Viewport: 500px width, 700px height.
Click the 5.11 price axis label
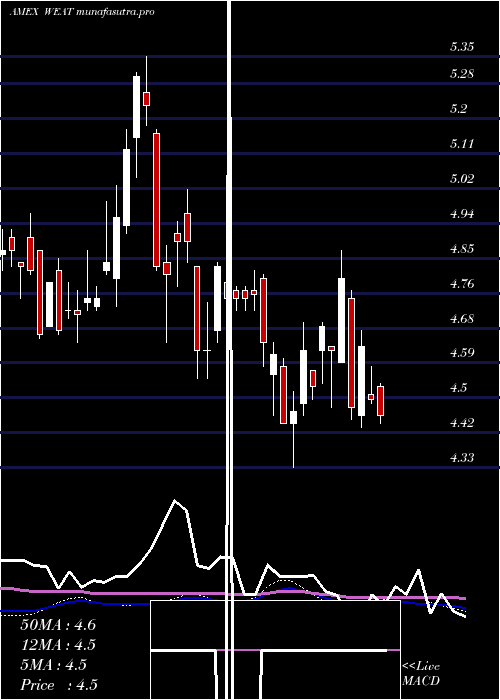[x=462, y=143]
